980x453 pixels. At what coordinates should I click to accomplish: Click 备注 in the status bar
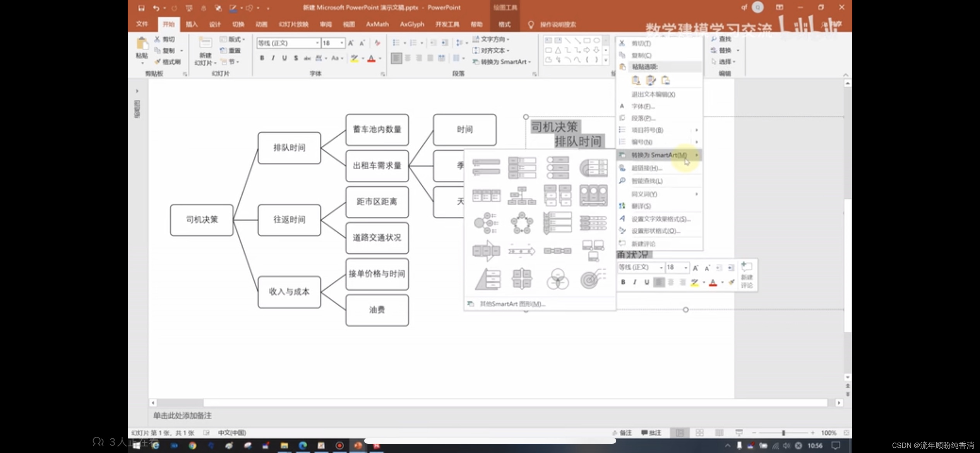[622, 433]
